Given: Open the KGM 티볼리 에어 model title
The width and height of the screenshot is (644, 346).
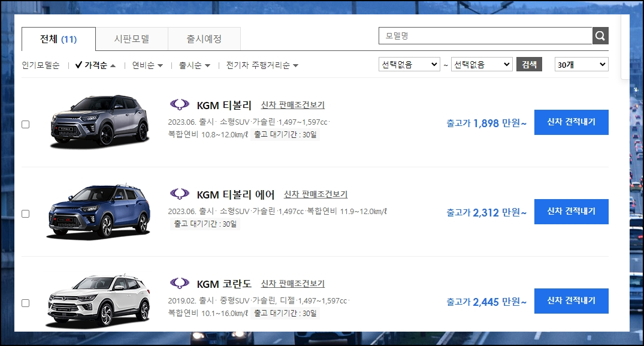Looking at the screenshot, I should (235, 194).
